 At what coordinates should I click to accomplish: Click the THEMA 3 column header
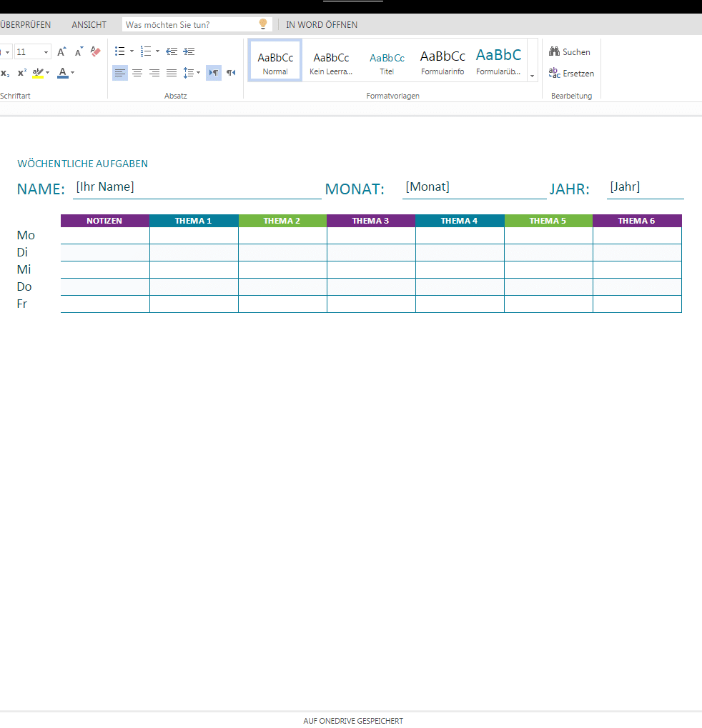tap(371, 221)
